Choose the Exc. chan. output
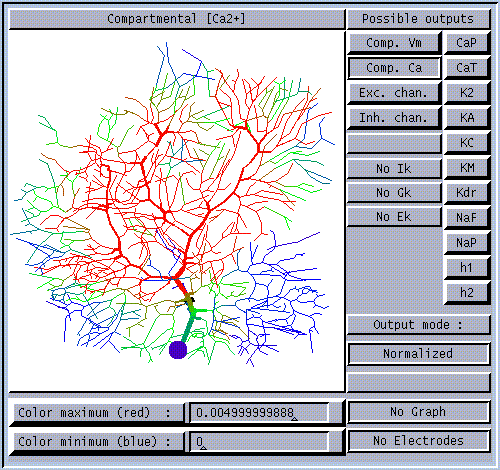This screenshot has width=500, height=470. pos(394,93)
